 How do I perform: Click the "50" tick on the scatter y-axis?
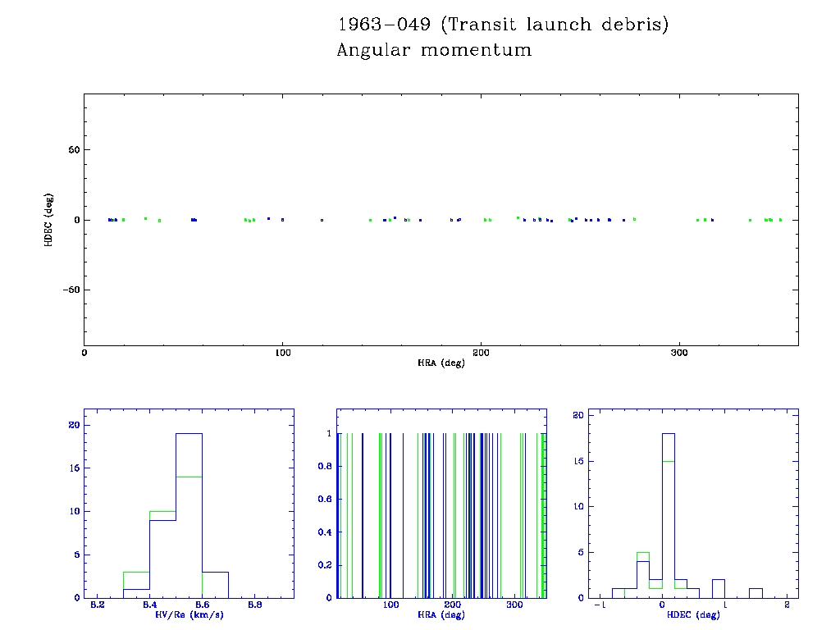[71, 150]
